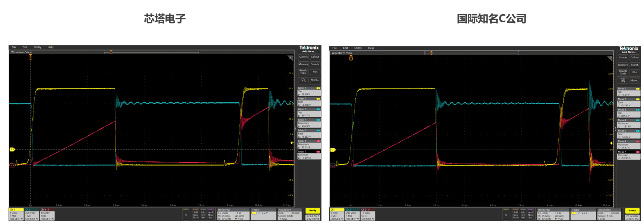
Task: Open Ch 1 badge in right scope
Action: click(337, 215)
